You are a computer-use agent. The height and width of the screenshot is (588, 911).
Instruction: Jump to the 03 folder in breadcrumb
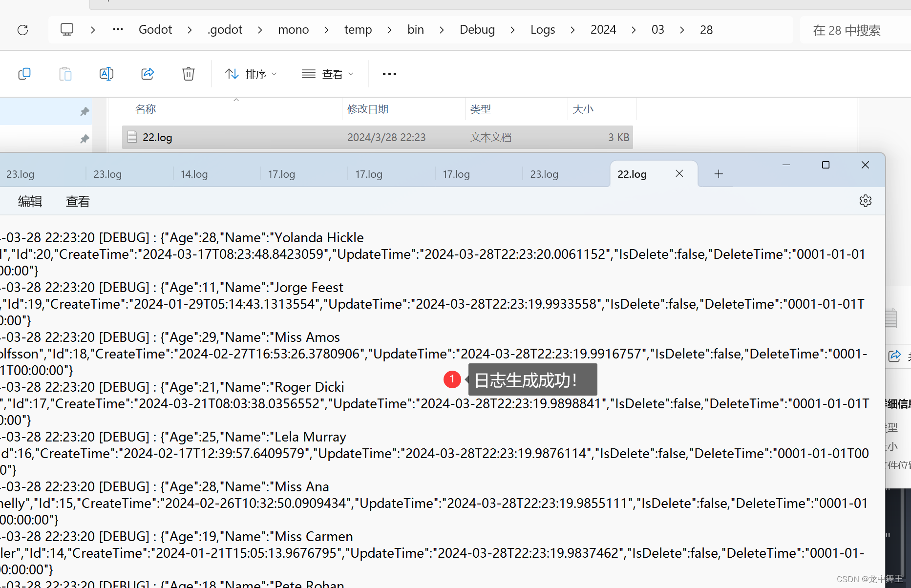tap(658, 30)
